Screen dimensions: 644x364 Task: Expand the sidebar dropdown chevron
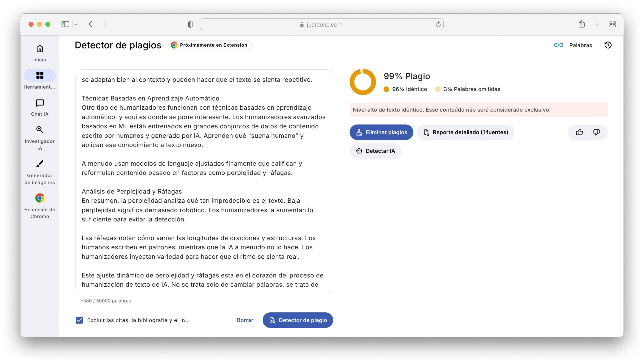(76, 24)
